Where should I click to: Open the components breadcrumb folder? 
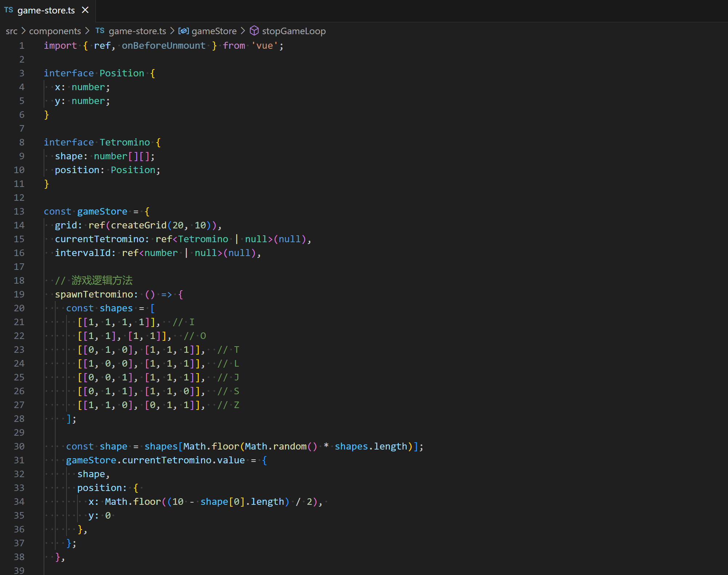click(x=55, y=31)
